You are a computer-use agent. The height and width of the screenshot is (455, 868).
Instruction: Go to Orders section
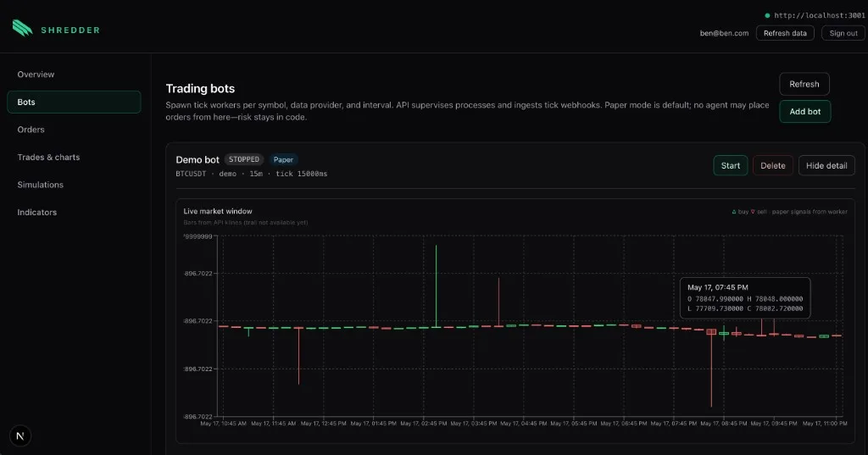[31, 130]
